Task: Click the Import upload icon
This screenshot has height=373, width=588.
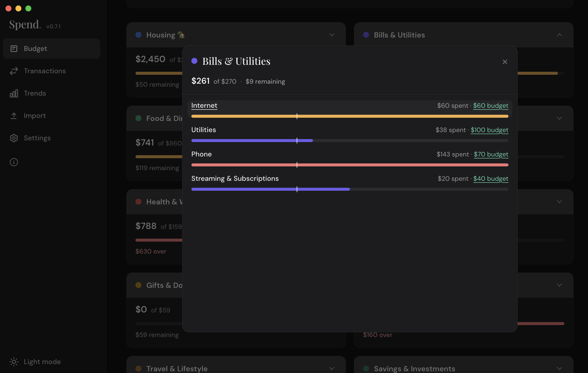Action: point(14,116)
